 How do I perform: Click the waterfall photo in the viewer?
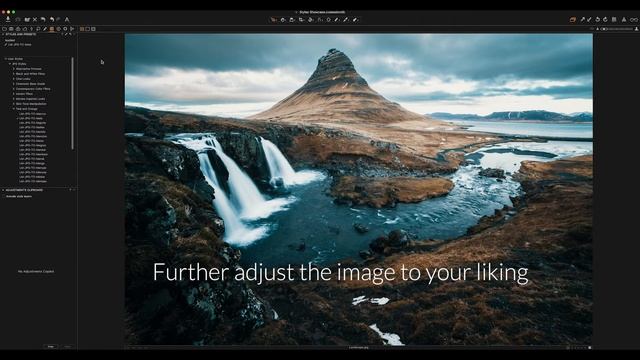[358, 189]
